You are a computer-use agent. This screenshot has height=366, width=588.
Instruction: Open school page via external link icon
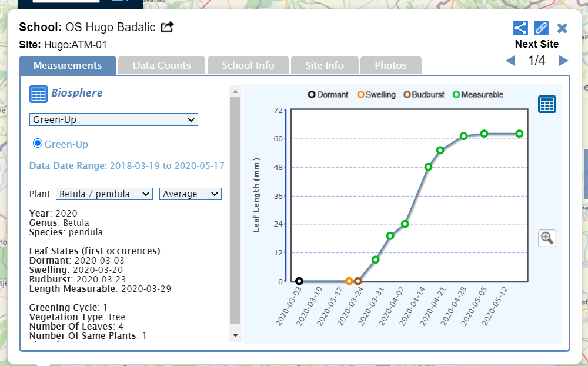point(168,27)
